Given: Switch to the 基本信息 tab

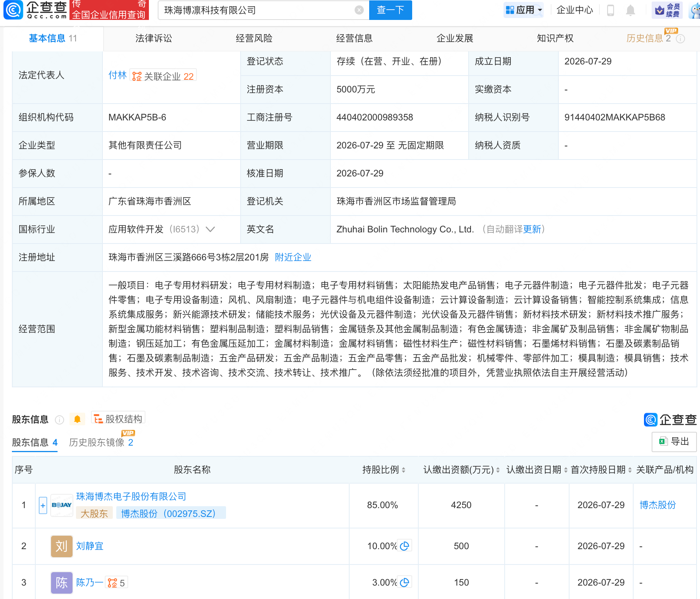Looking at the screenshot, I should click(x=53, y=38).
